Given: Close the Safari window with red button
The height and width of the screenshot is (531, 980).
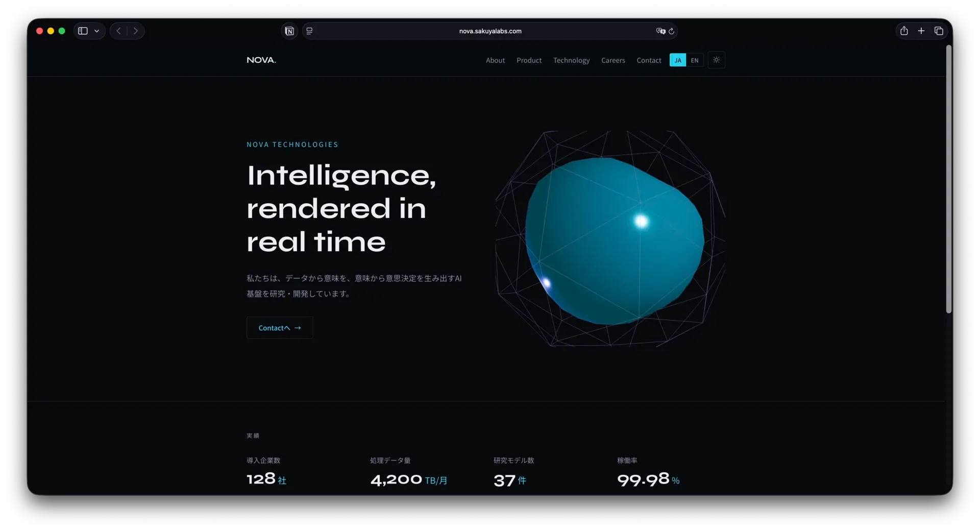Looking at the screenshot, I should pos(39,31).
